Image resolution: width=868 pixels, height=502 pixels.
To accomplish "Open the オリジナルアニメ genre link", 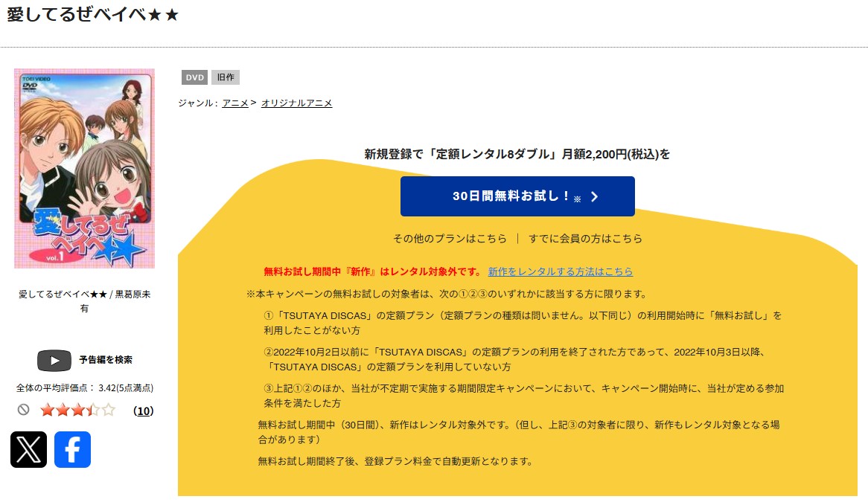I will click(x=297, y=103).
